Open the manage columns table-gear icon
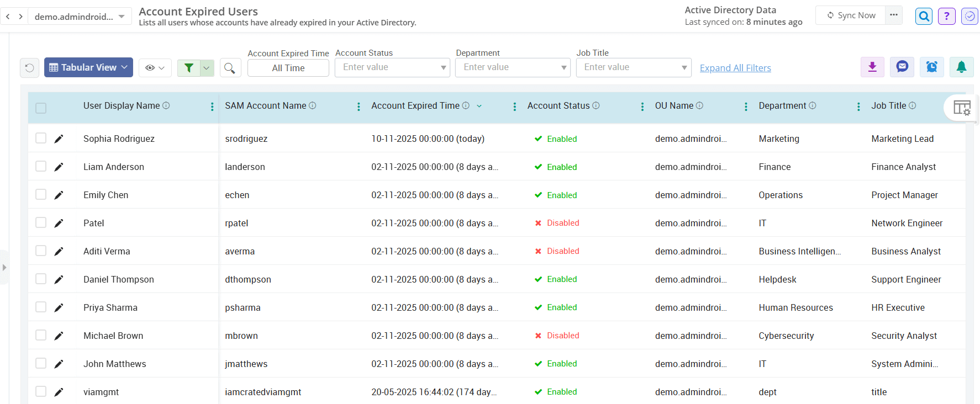 pos(962,108)
